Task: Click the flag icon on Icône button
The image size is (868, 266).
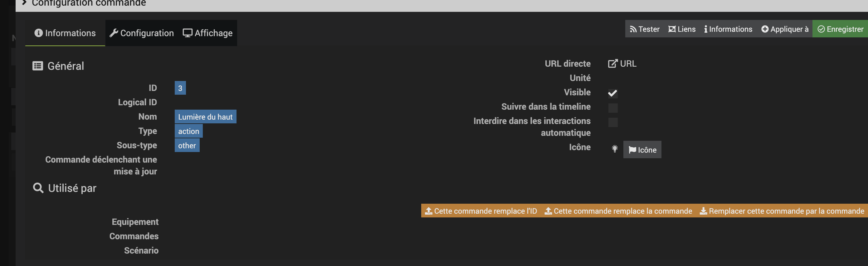Action: (x=632, y=150)
